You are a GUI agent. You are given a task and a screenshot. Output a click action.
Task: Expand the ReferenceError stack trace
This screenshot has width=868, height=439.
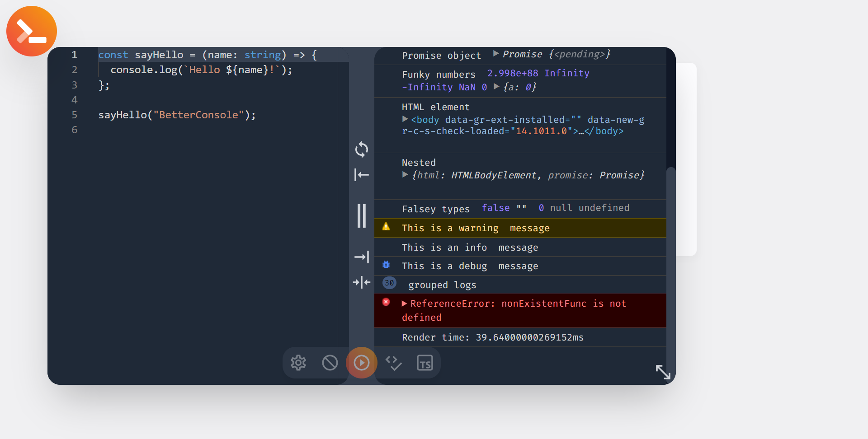[x=404, y=304]
